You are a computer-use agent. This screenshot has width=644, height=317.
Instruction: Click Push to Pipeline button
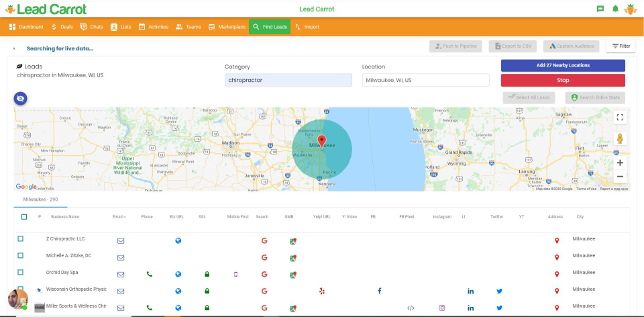point(455,46)
